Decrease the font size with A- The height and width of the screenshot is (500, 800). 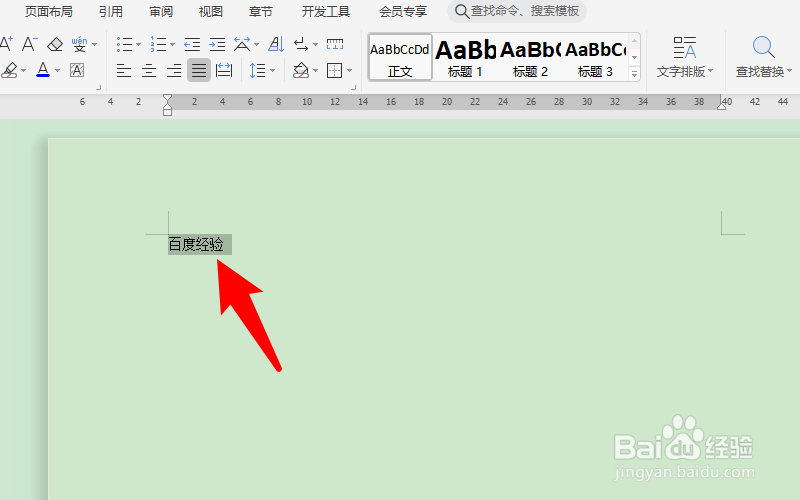pyautogui.click(x=30, y=44)
